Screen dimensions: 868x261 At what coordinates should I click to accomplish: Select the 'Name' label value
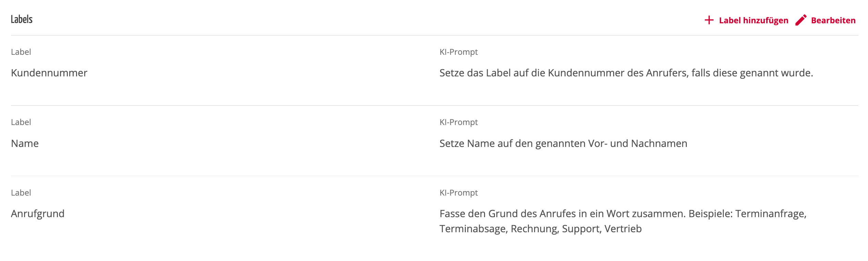pyautogui.click(x=25, y=144)
